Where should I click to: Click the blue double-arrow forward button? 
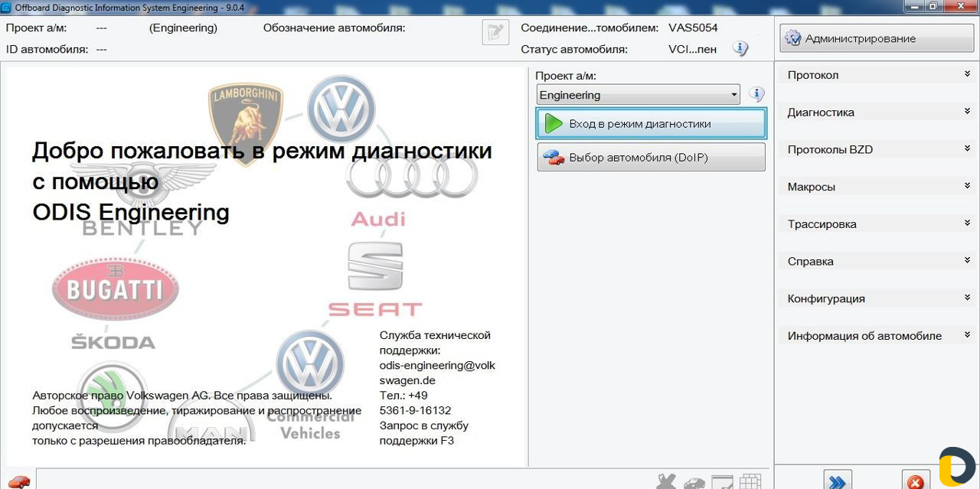tap(838, 481)
